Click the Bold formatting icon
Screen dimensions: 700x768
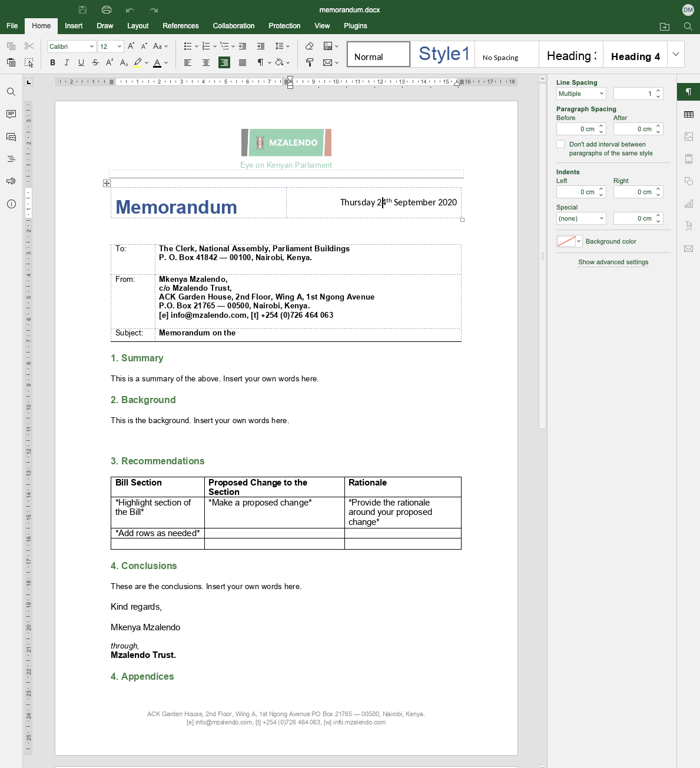click(x=52, y=63)
